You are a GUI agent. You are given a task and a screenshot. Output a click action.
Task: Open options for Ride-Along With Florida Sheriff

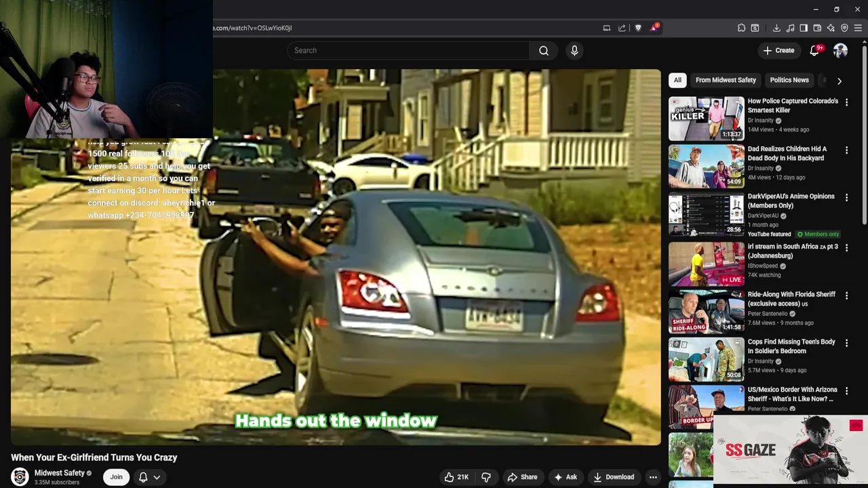pos(846,296)
